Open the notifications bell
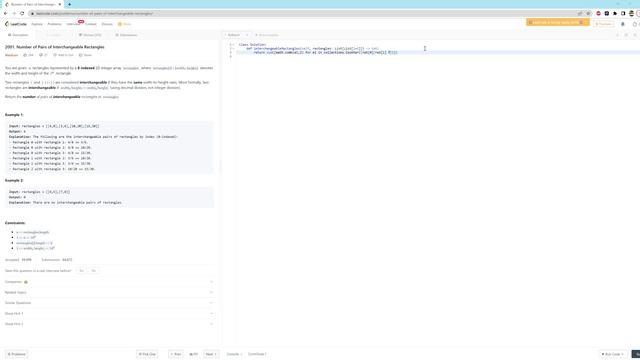The width and height of the screenshot is (640, 360). coord(623,24)
